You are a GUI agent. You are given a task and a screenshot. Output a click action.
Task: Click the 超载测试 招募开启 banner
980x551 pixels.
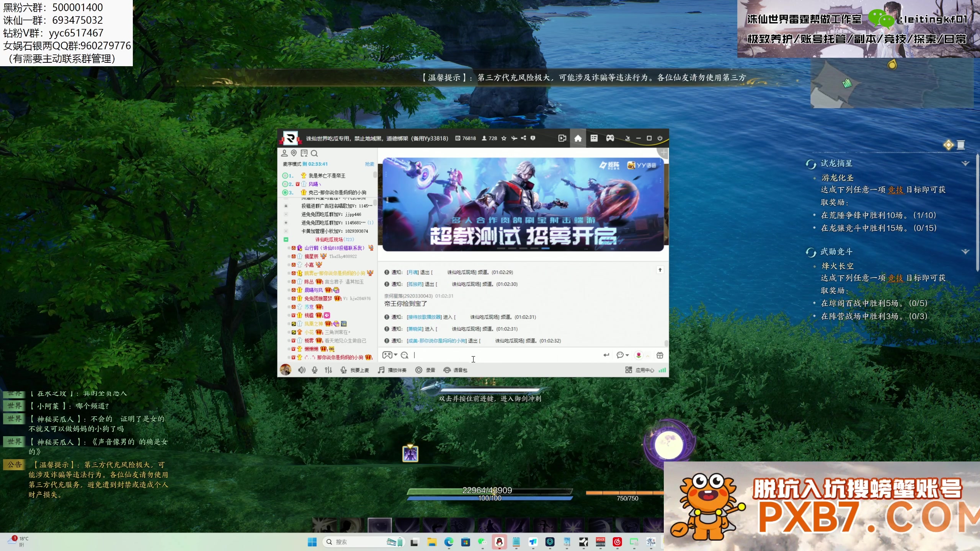[523, 204]
